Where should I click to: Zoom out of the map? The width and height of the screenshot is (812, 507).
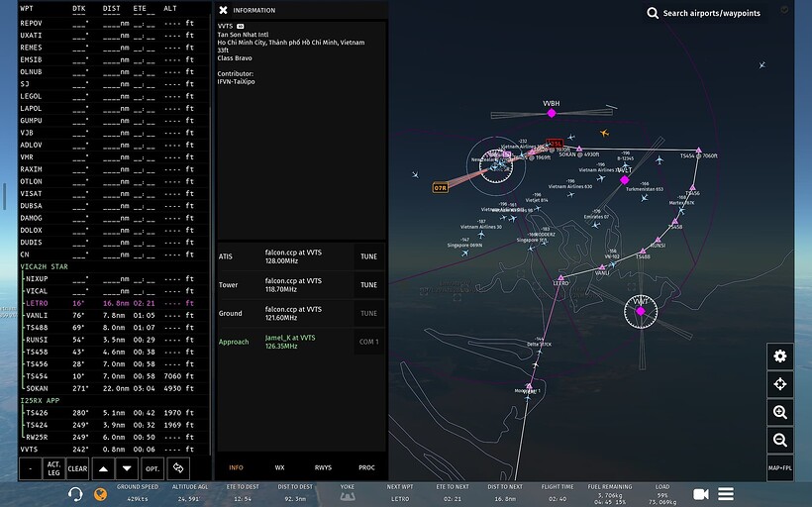780,441
